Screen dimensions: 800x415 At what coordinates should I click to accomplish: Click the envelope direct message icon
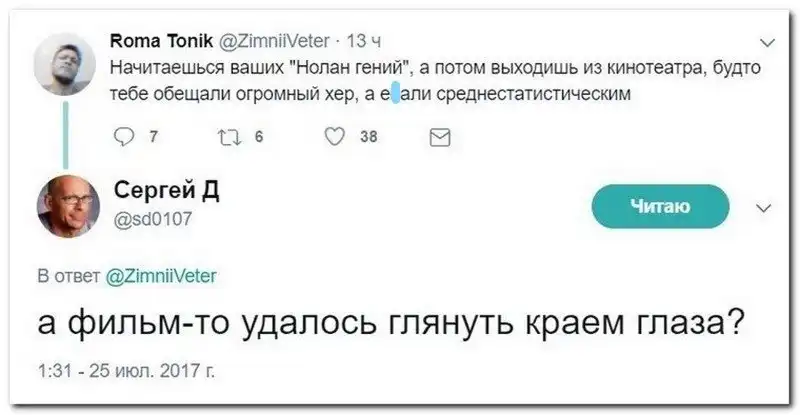click(x=438, y=139)
